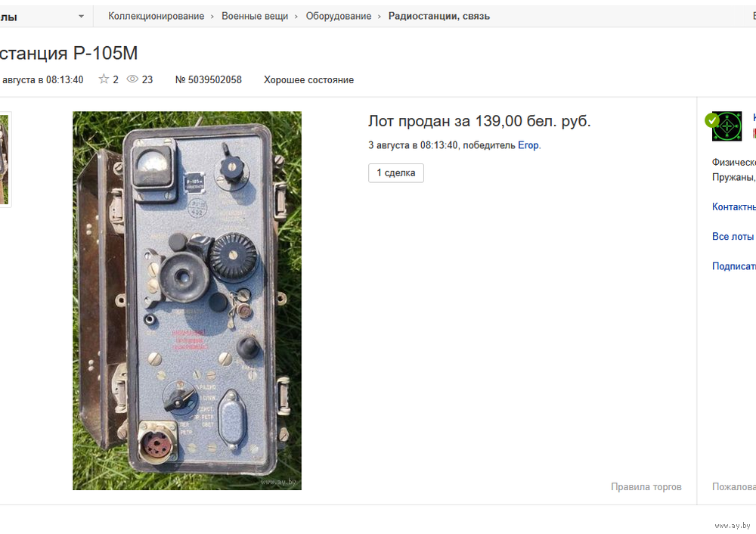Viewport: 756px width, 534px height.
Task: Click the Подписаться link
Action: (x=734, y=266)
